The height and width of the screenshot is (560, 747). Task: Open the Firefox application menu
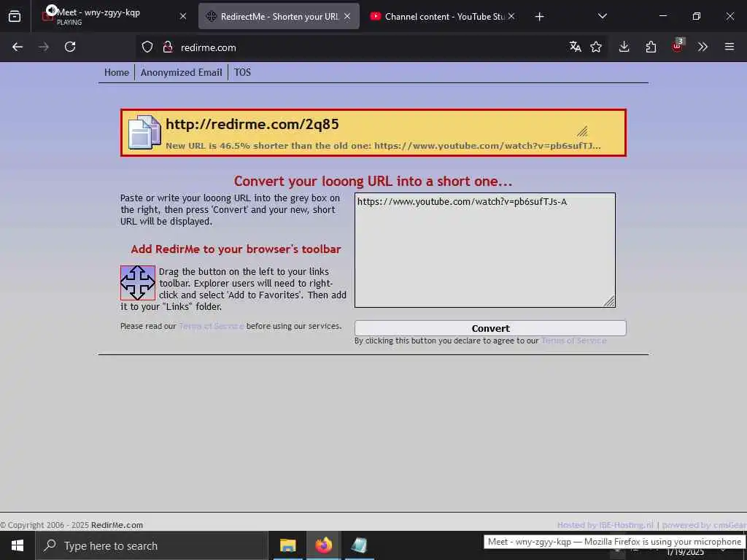(729, 47)
